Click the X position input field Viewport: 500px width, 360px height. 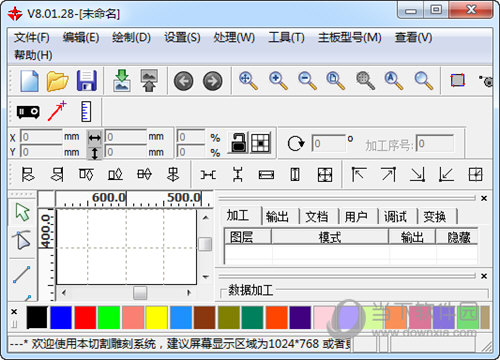coord(41,137)
